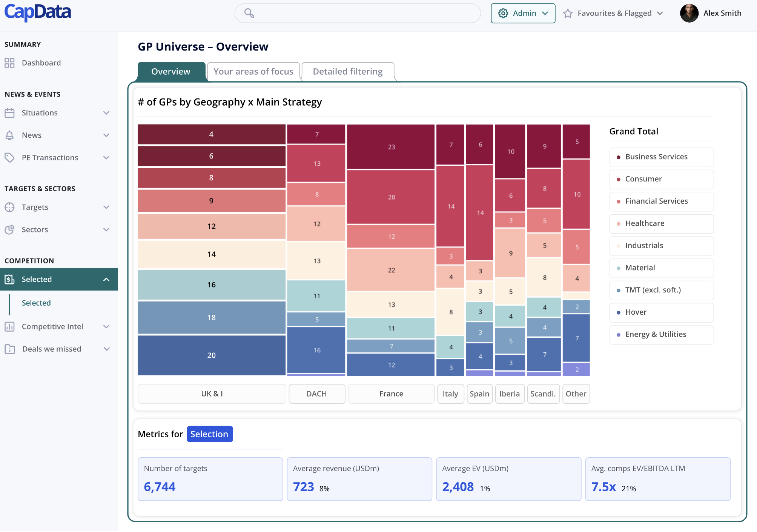Toggle the Healthcare legend entry
This screenshot has height=532, width=757.
pyautogui.click(x=661, y=223)
